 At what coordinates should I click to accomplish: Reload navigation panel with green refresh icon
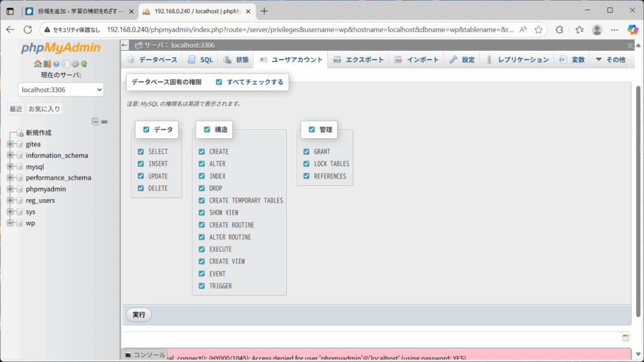pos(84,64)
